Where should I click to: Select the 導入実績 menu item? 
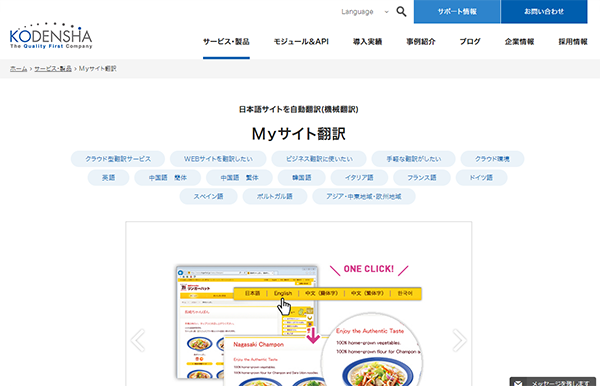[367, 42]
